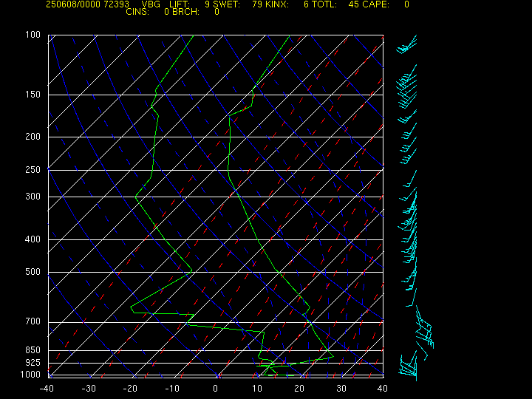Click the 1000 pressure level label

tap(30, 375)
